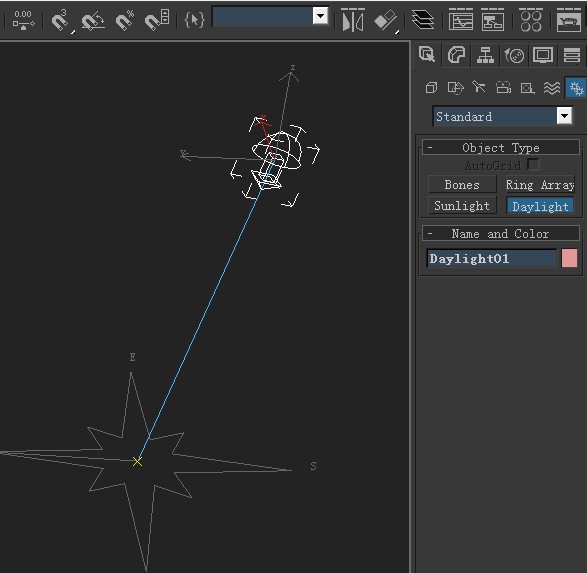Open the Material Editor icon
The height and width of the screenshot is (573, 587).
click(531, 20)
